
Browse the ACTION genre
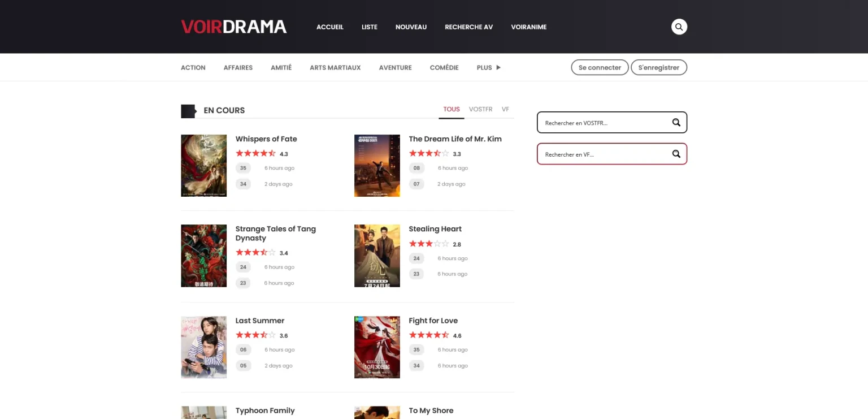click(193, 67)
